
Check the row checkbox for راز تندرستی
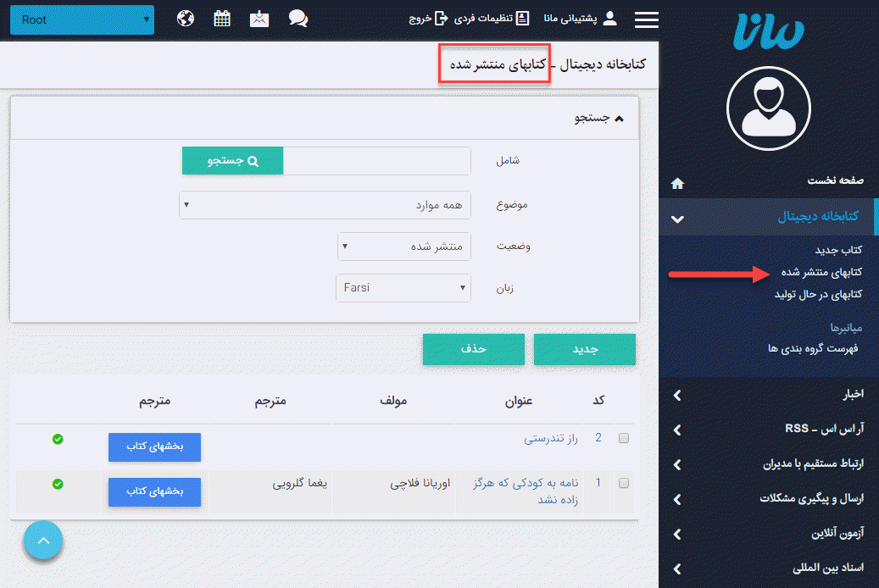click(x=623, y=438)
